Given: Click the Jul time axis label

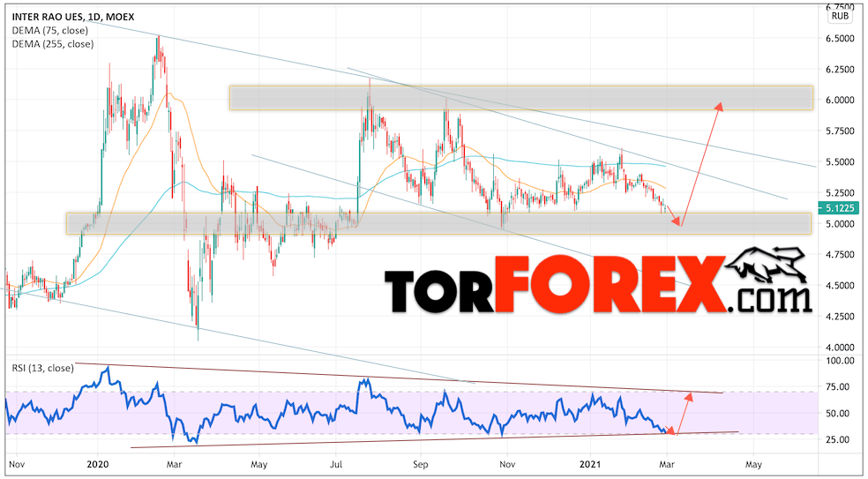Looking at the screenshot, I should (x=335, y=463).
